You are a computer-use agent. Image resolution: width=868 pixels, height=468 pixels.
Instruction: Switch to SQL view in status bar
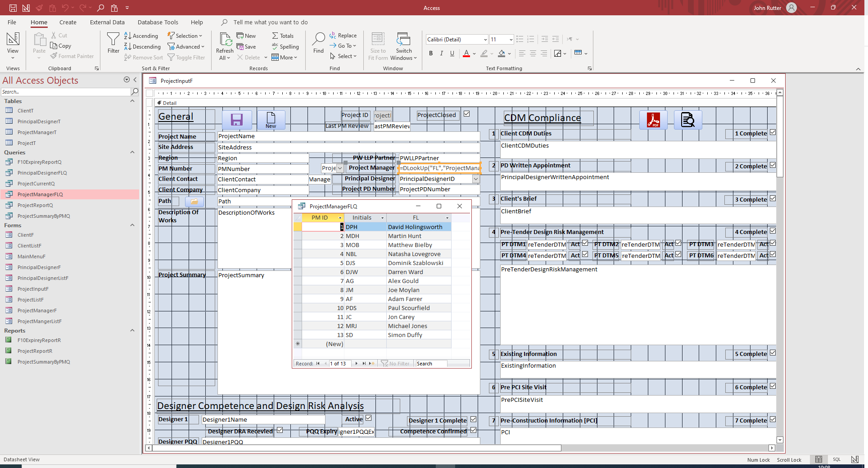pos(836,459)
